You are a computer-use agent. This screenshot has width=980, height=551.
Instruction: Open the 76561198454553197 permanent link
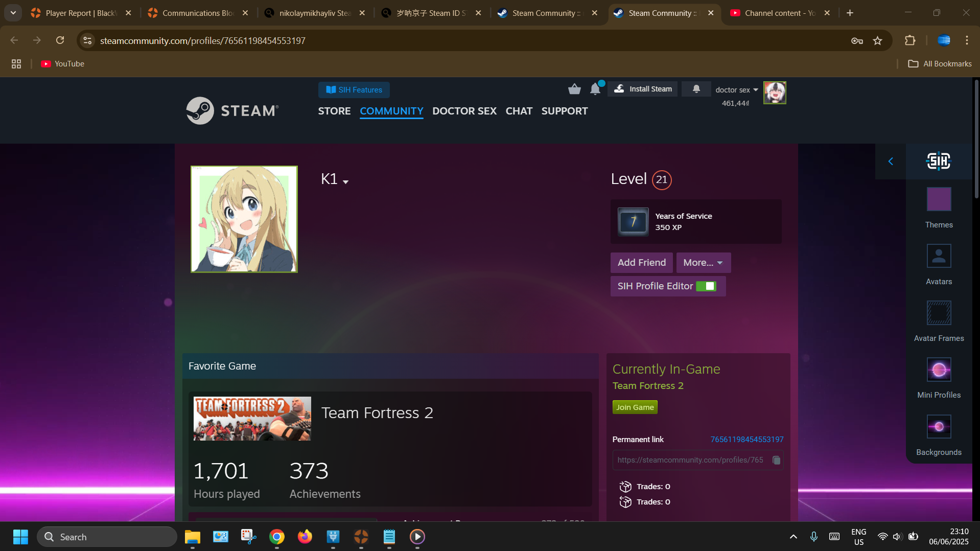746,440
